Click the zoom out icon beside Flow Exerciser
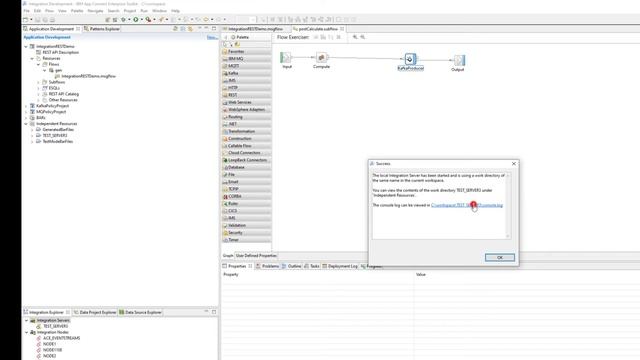The image size is (640, 360). point(362,37)
